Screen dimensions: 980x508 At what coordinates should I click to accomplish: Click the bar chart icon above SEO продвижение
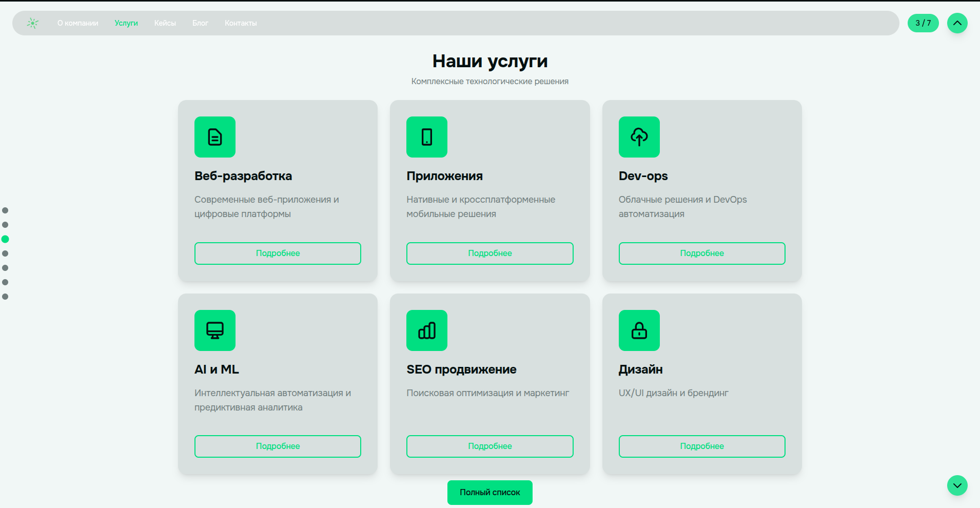(x=427, y=330)
